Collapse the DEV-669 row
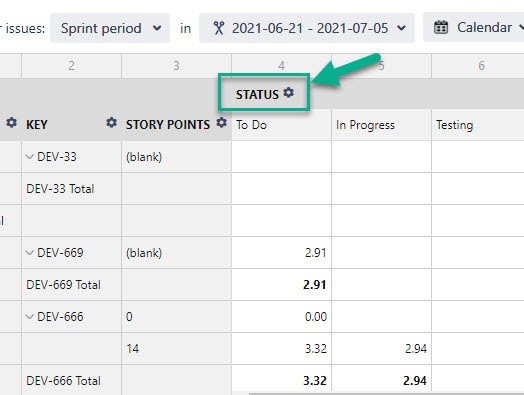 pyautogui.click(x=30, y=253)
